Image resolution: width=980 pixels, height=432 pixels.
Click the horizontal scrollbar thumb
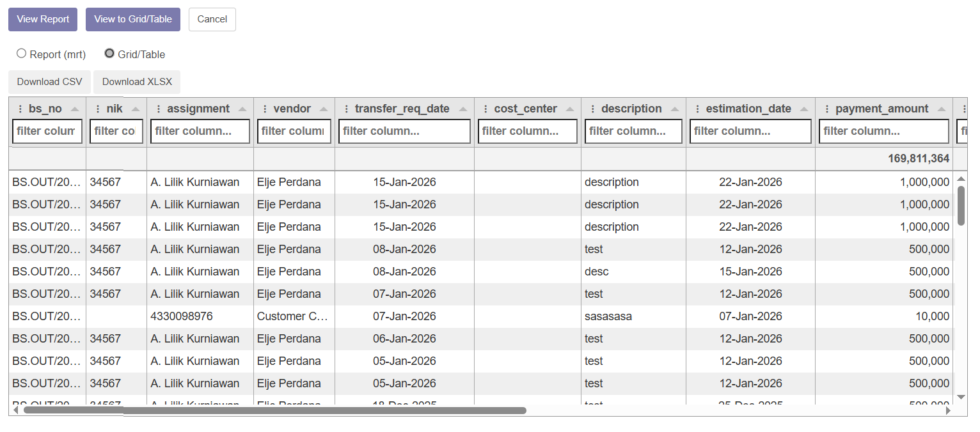[275, 410]
